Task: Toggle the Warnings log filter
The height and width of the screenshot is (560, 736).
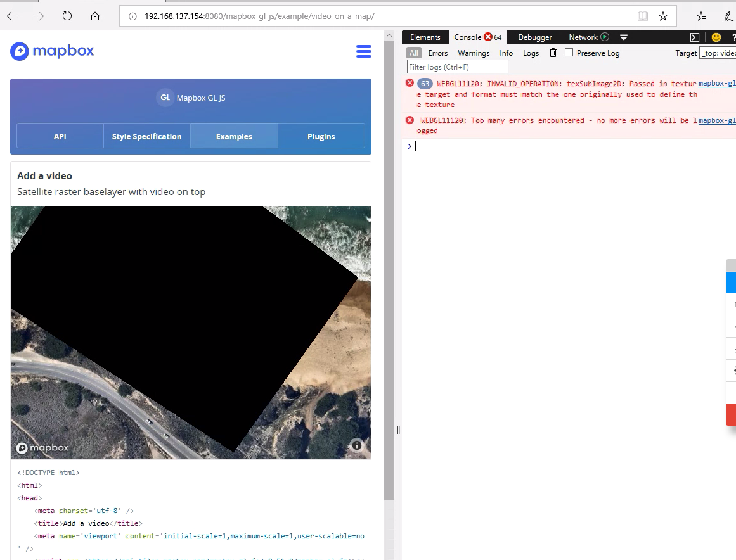Action: coord(474,53)
